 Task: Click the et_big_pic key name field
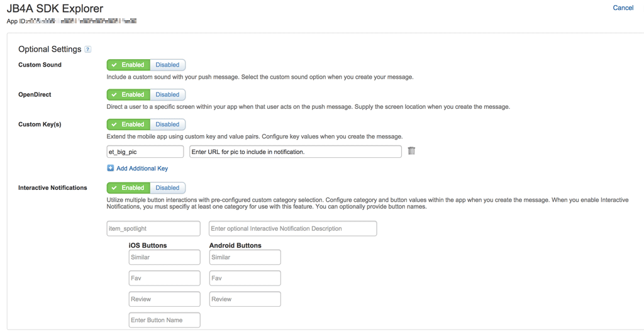pos(145,152)
